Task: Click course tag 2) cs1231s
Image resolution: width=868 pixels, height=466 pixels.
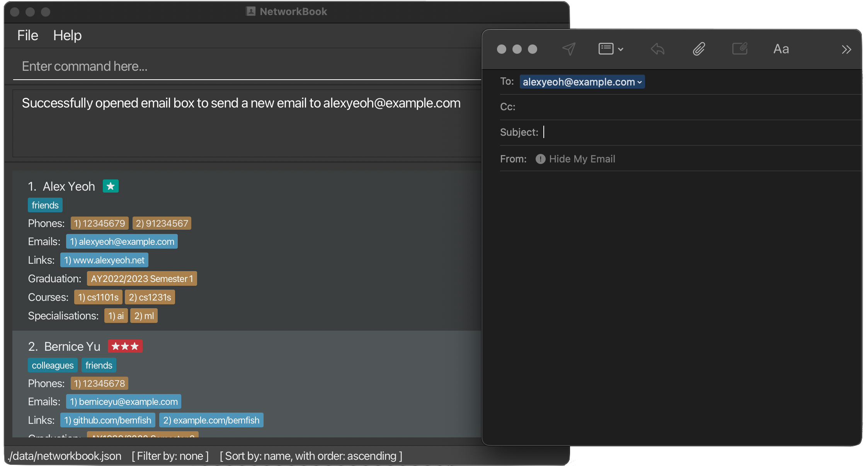Action: point(150,297)
